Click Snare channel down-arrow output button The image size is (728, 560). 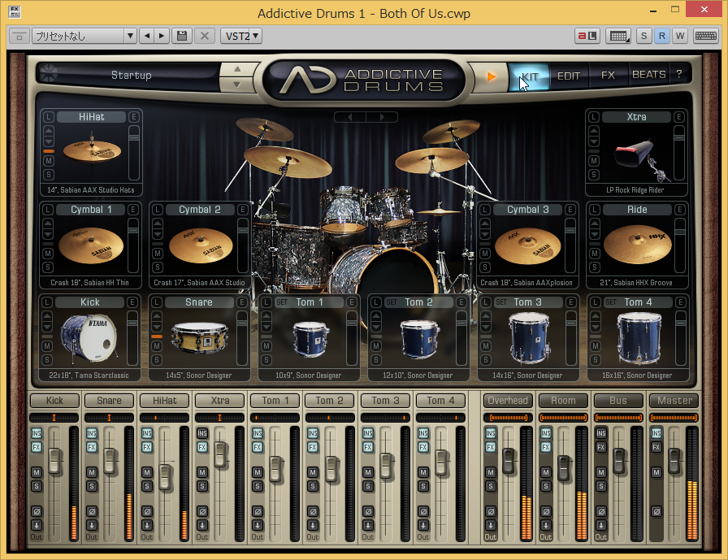tap(92, 526)
